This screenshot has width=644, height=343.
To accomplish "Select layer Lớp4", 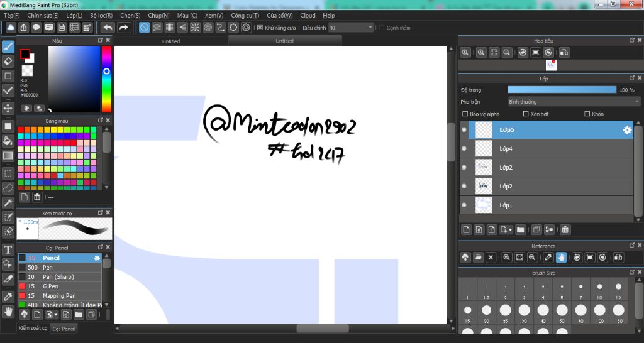I will [x=547, y=148].
